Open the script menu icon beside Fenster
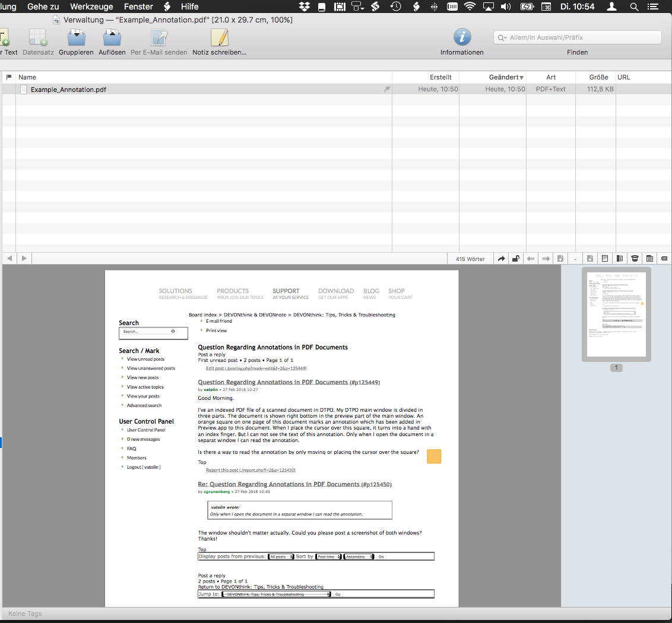The width and height of the screenshot is (672, 623). pyautogui.click(x=167, y=7)
